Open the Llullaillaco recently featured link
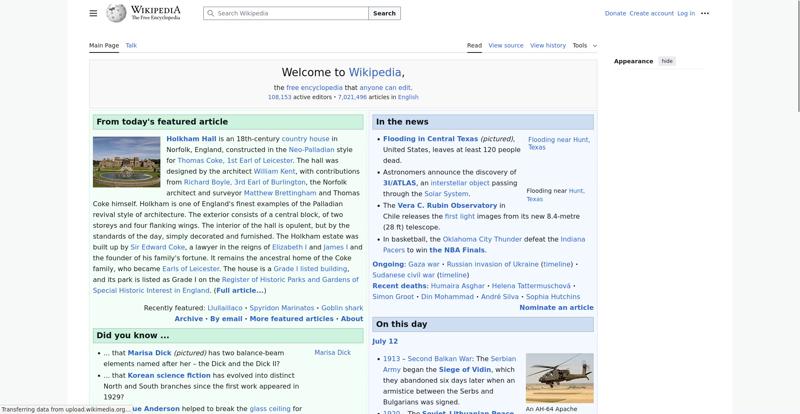 [x=225, y=308]
